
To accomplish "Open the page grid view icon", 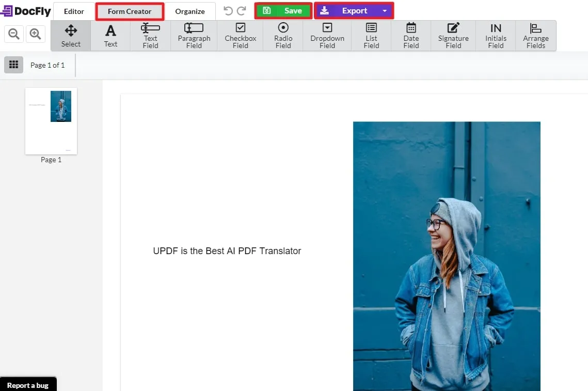I will 13,65.
